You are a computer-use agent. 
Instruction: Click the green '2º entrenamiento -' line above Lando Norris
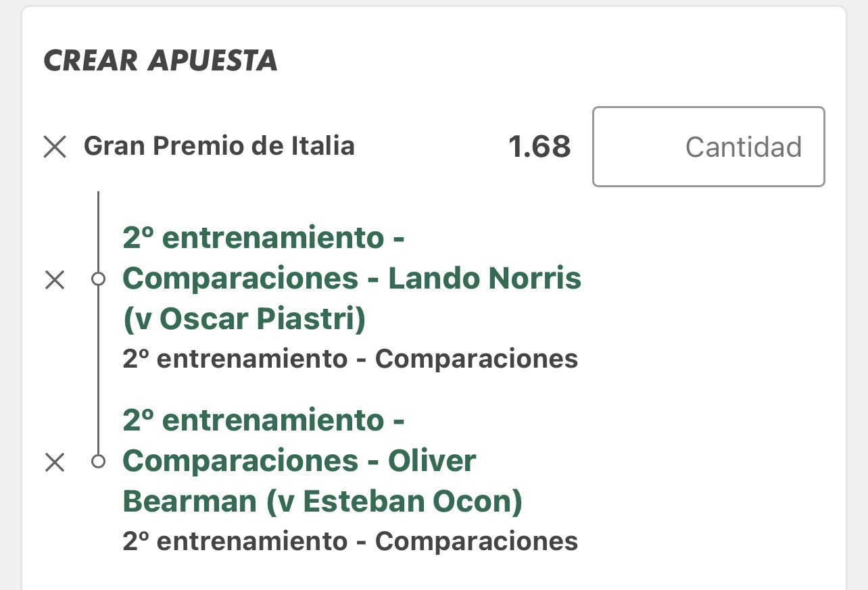(x=264, y=238)
